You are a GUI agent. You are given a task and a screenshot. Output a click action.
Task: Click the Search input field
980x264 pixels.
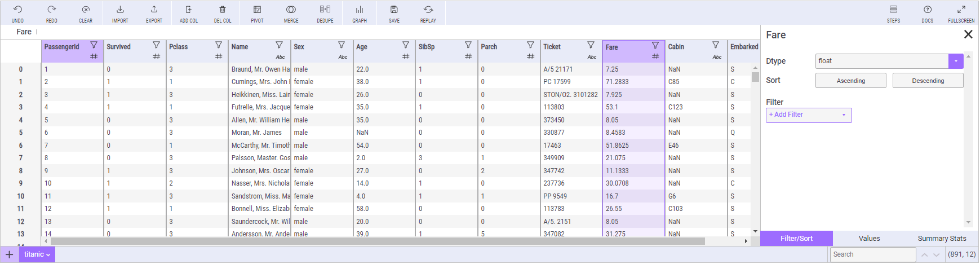click(x=872, y=254)
